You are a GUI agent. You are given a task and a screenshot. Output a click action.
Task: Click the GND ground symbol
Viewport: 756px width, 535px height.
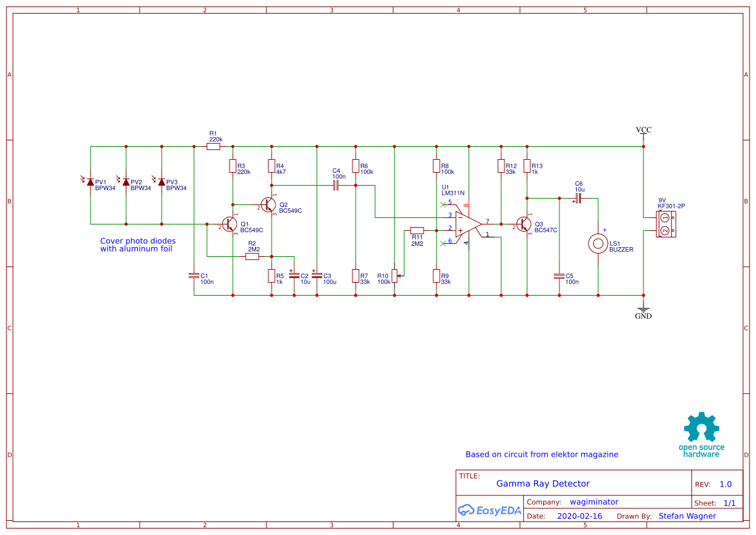[x=643, y=312]
